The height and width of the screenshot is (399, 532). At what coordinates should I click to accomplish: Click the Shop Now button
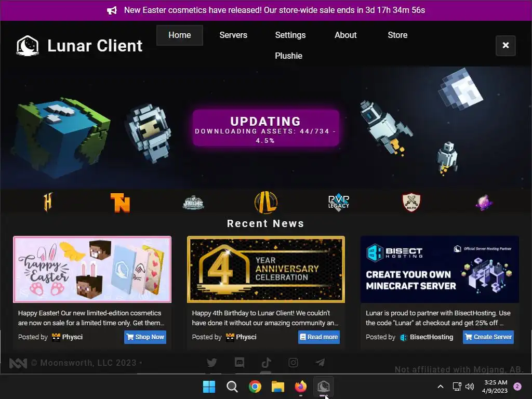click(x=145, y=337)
